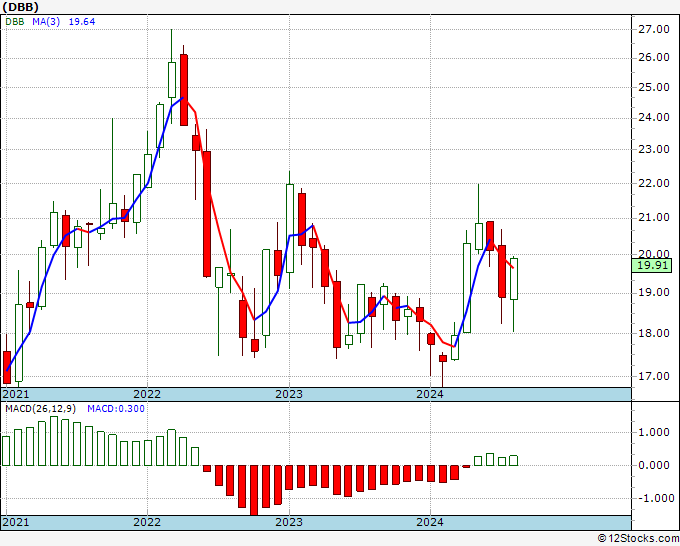Click the tall red candle at 2022 peak

tap(184, 90)
